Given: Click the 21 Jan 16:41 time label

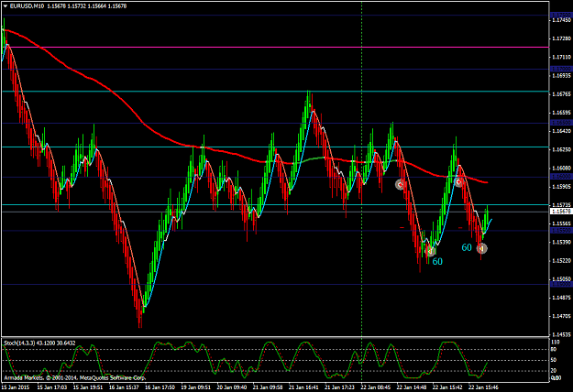Looking at the screenshot, I should [304, 387].
